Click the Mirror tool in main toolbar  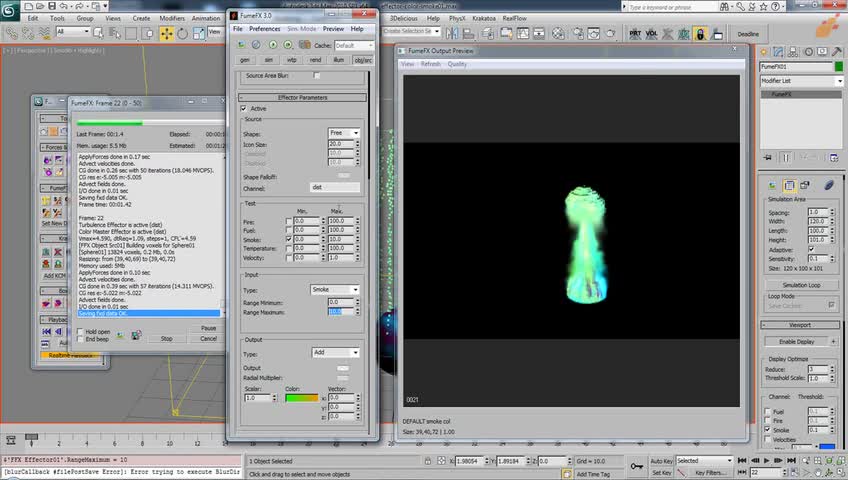452,34
